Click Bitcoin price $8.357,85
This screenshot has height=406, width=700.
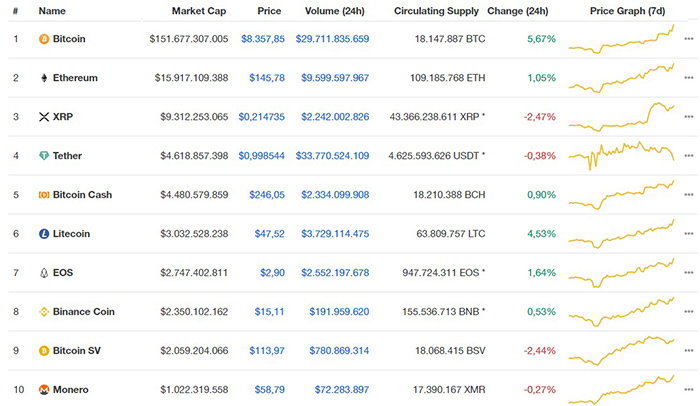262,39
